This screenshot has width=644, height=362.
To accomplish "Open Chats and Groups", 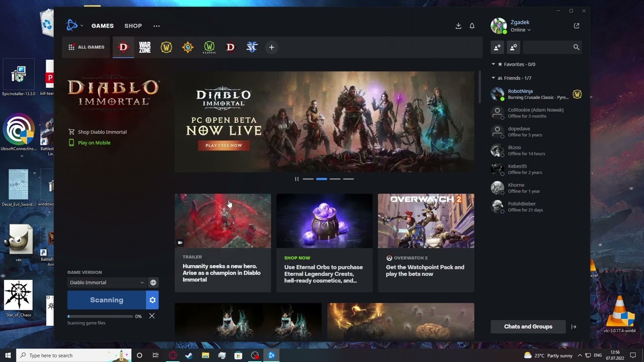I will tap(528, 327).
